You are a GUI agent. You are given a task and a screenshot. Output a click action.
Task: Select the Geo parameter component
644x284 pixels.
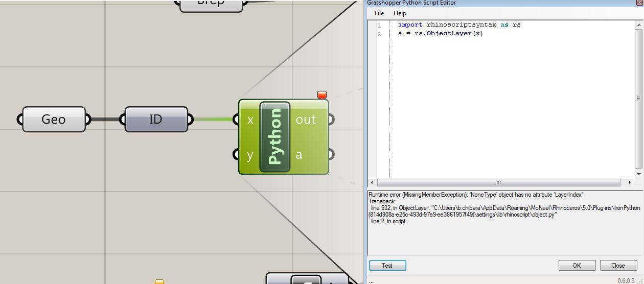[54, 120]
